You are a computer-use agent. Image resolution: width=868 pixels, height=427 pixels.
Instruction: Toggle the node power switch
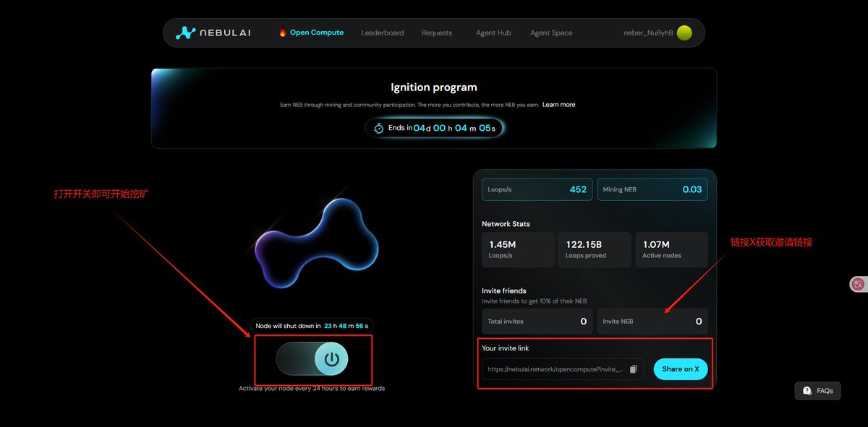pos(312,359)
